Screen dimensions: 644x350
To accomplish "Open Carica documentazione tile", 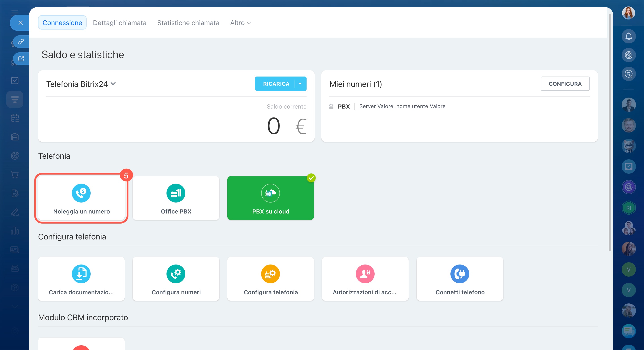I will (81, 279).
